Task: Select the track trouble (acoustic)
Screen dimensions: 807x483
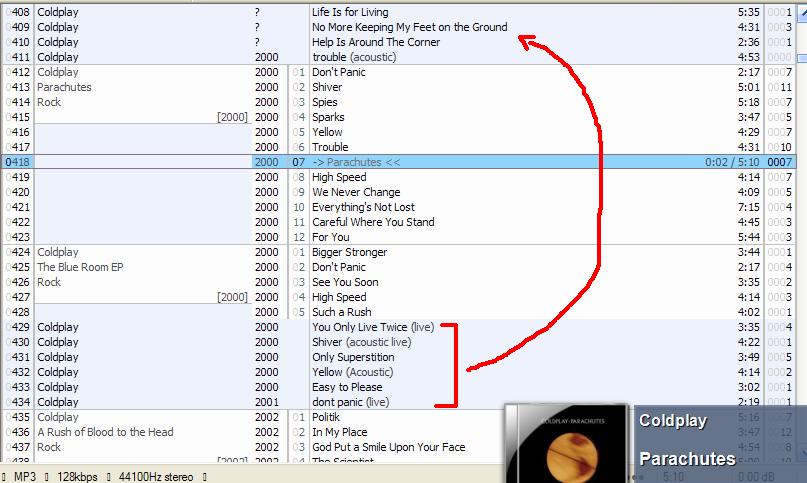Action: tap(354, 57)
